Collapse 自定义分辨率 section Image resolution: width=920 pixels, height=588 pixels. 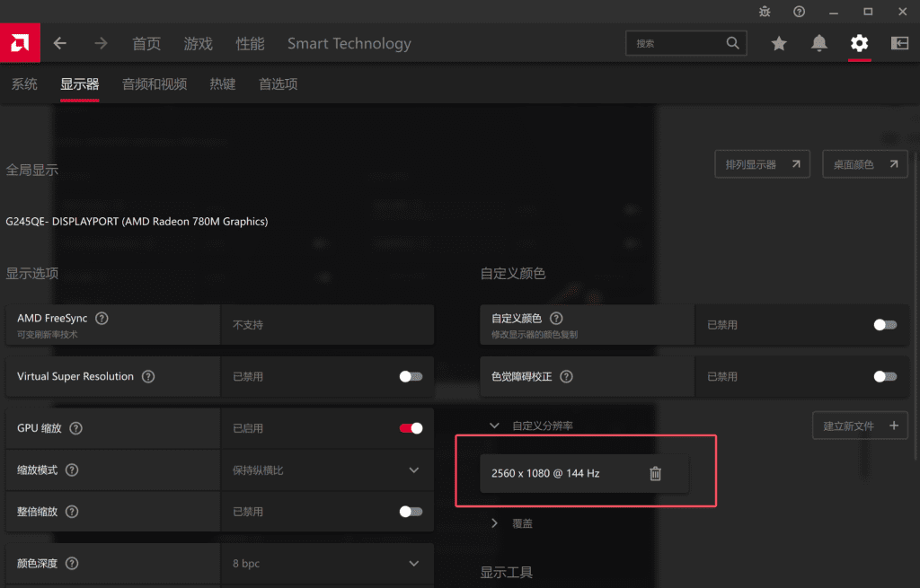tap(494, 426)
